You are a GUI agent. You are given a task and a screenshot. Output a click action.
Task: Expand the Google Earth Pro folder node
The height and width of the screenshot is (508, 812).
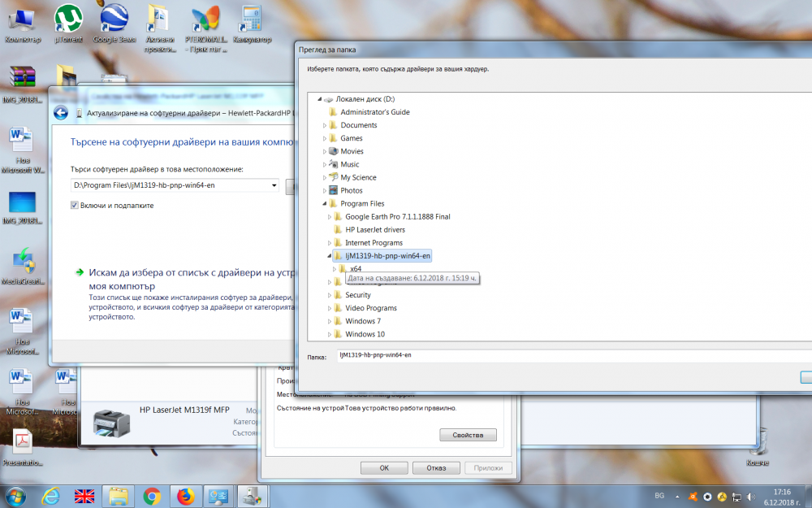click(x=330, y=217)
